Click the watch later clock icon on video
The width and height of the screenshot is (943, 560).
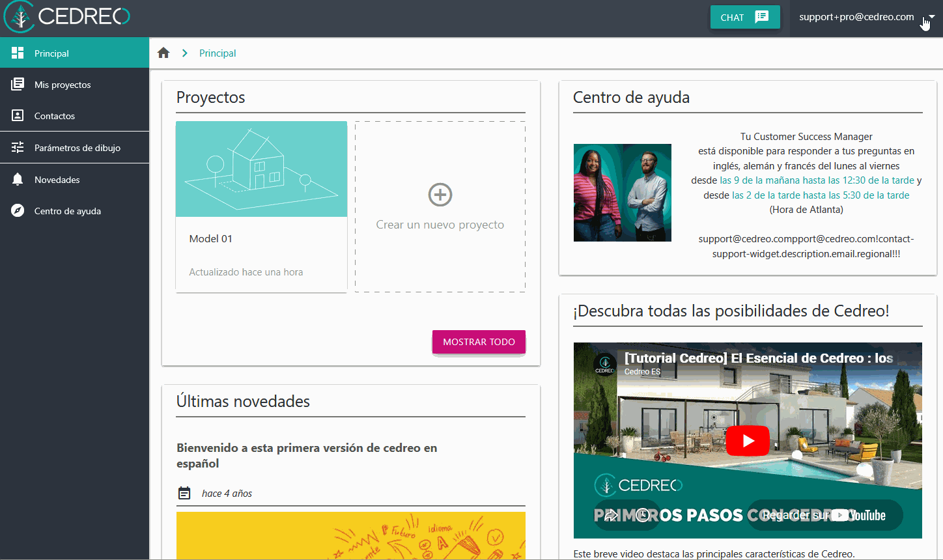point(643,515)
